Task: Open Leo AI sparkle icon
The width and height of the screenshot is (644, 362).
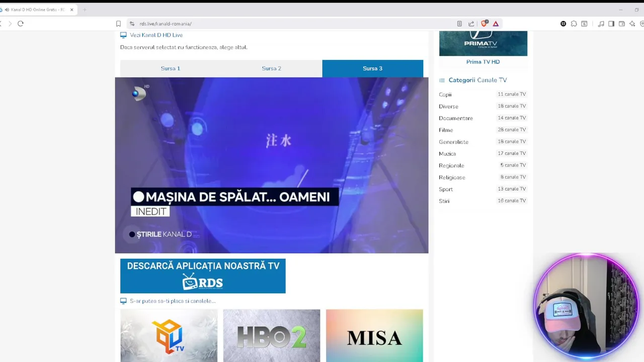Action: point(632,24)
